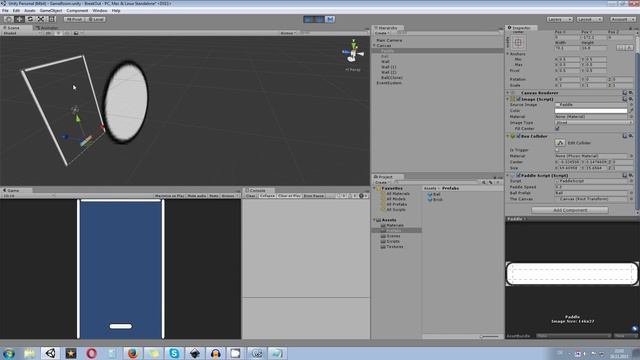Select Main Camera in Hierarchy

point(389,40)
